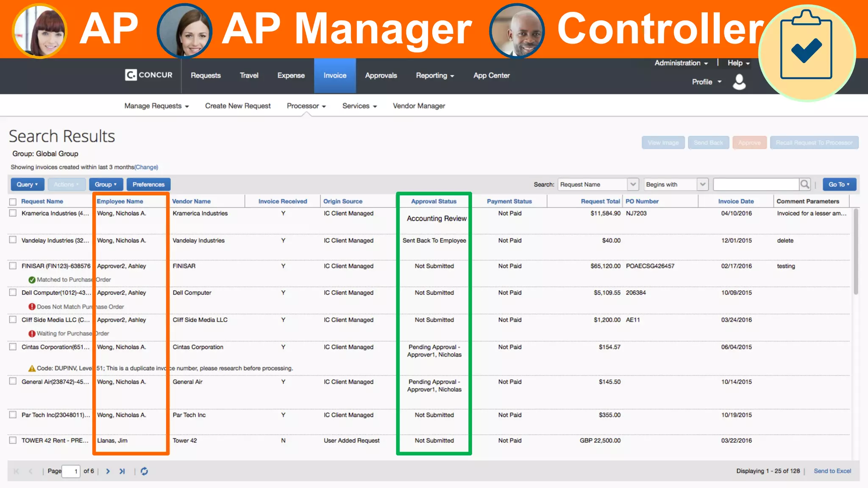The width and height of the screenshot is (868, 488).
Task: Click Recall Request To Processor button
Action: click(x=814, y=143)
